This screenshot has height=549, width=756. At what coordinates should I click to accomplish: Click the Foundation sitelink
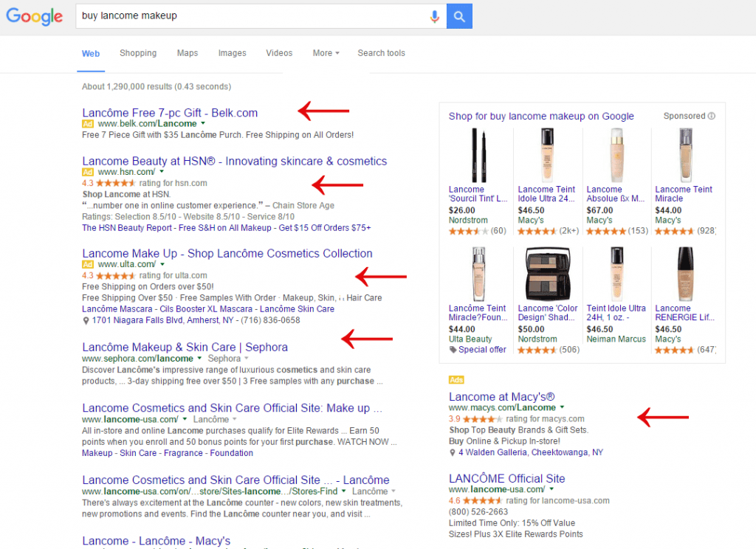click(231, 453)
